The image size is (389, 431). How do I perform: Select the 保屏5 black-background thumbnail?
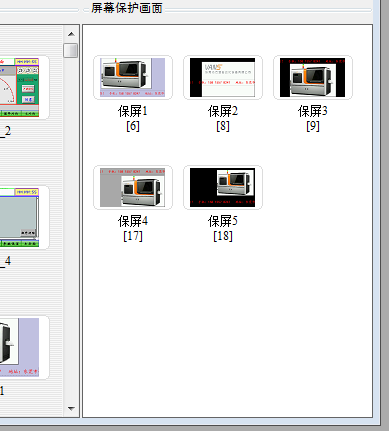tap(223, 187)
